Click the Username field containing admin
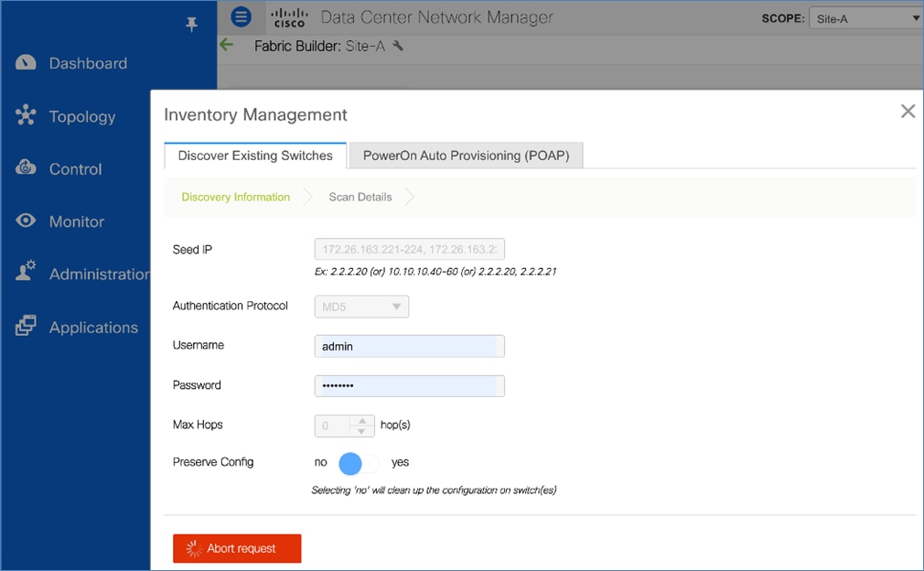Image resolution: width=924 pixels, height=571 pixels. (410, 346)
